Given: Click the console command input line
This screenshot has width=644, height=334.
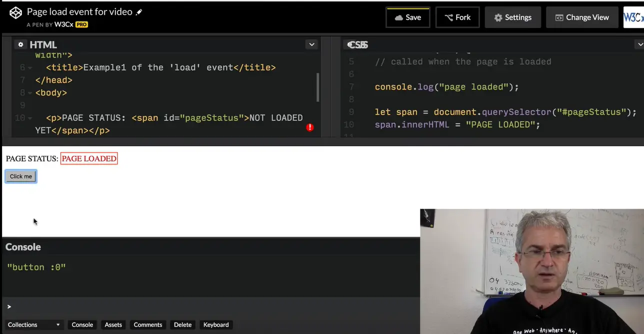Looking at the screenshot, I should click(x=210, y=306).
